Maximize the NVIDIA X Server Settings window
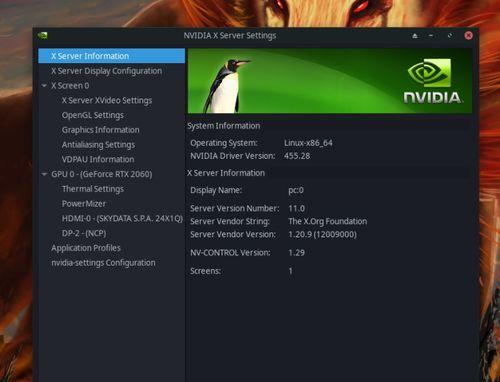The image size is (500, 382). [450, 36]
